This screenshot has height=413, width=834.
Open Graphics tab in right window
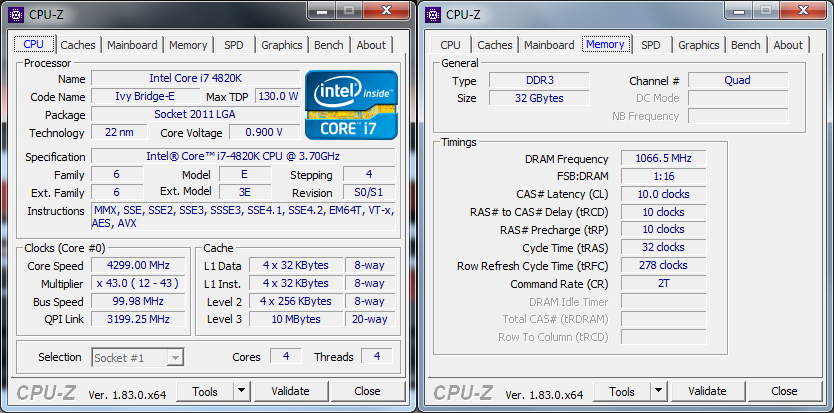(x=698, y=45)
